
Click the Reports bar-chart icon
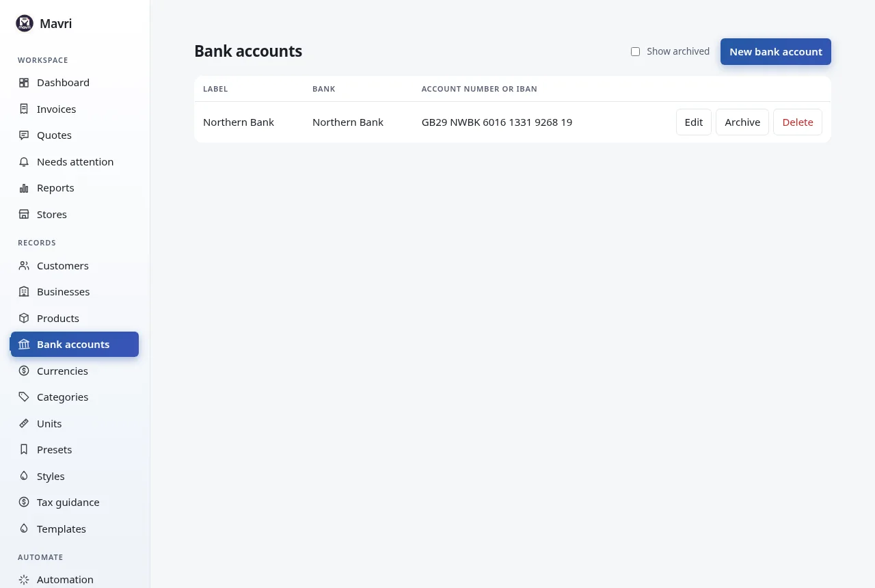(24, 188)
